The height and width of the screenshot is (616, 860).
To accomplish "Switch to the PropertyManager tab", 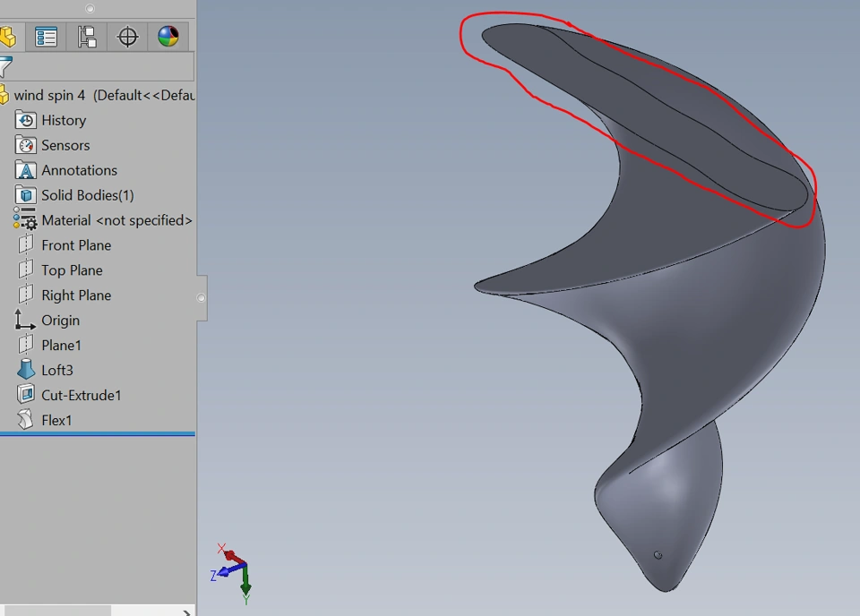I will point(46,38).
